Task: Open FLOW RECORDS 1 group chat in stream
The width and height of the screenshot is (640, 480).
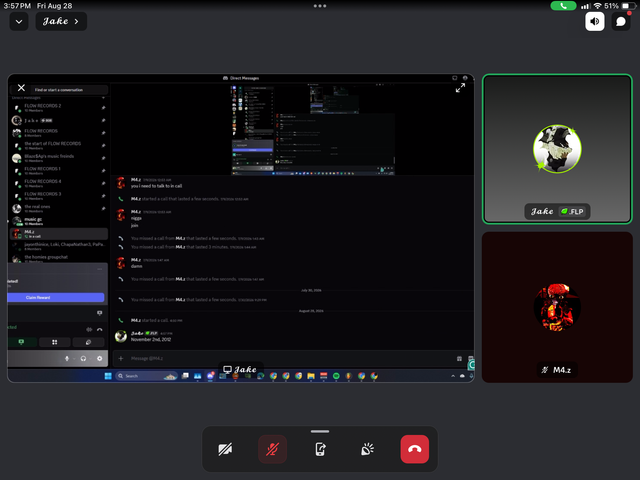Action: [x=58, y=171]
